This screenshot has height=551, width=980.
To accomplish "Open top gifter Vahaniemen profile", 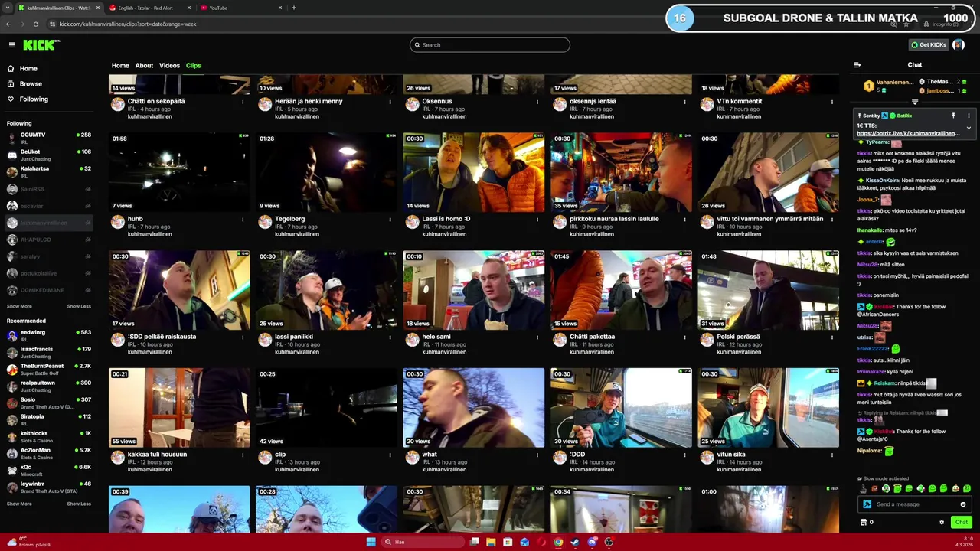I will point(888,85).
